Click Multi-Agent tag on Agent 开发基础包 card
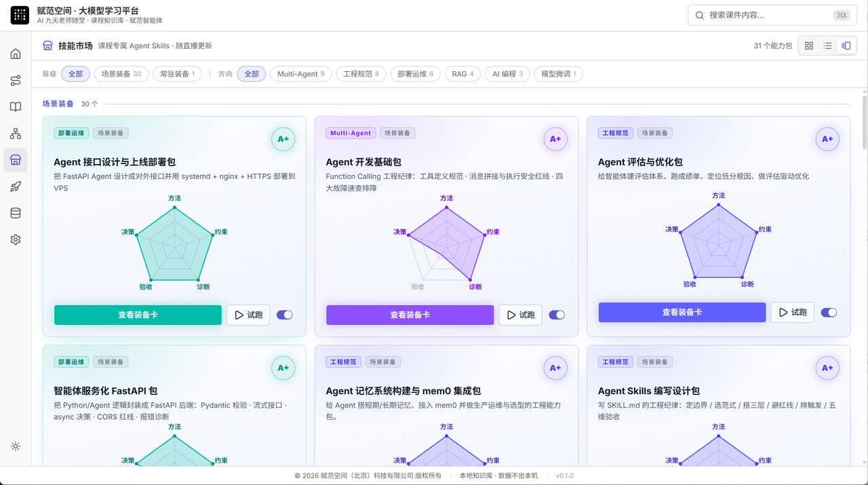Image resolution: width=868 pixels, height=485 pixels. click(351, 133)
